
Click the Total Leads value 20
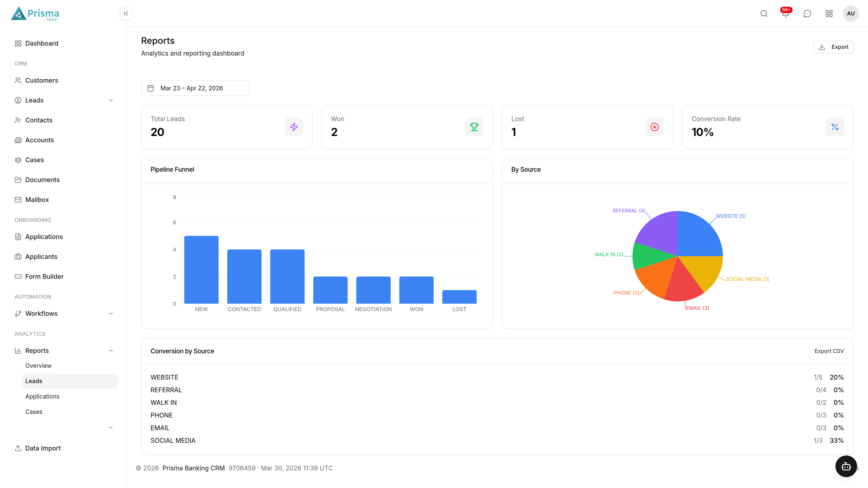pyautogui.click(x=157, y=132)
